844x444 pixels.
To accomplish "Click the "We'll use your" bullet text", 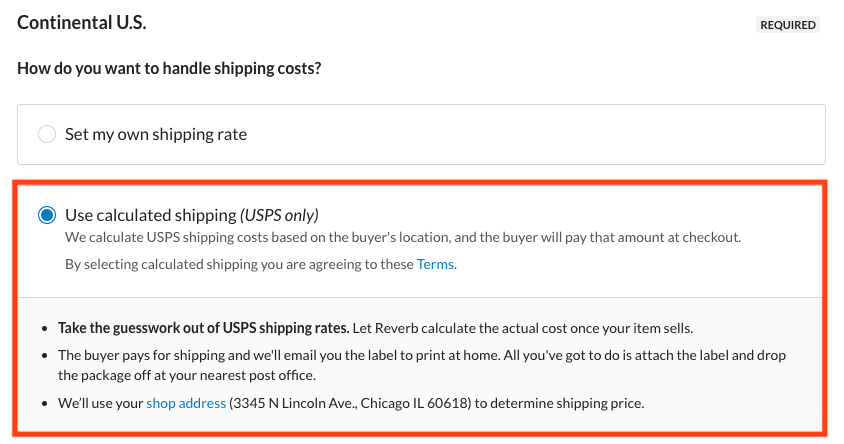I will 100,403.
